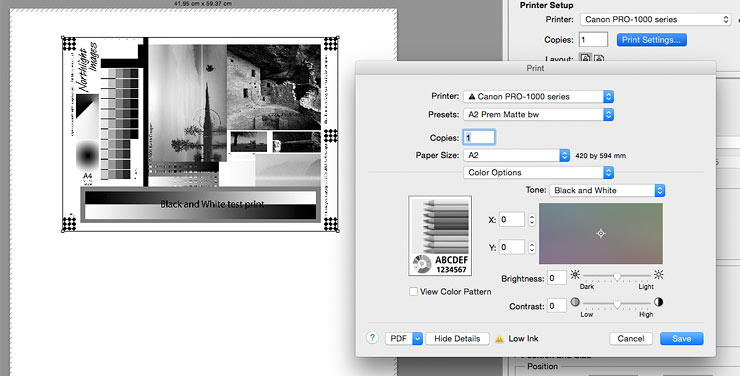Click Copies field in Printer Setup panel
The image size is (740, 376).
click(x=593, y=40)
